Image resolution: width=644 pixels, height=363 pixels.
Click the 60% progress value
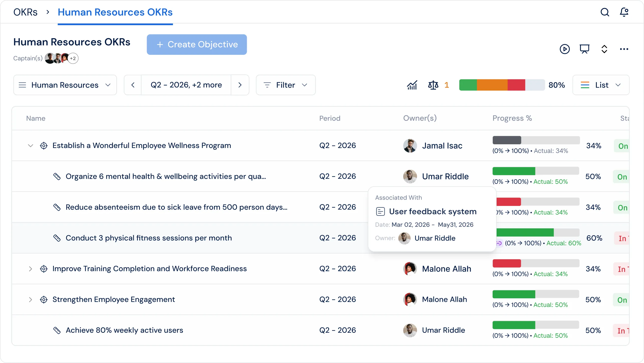pyautogui.click(x=594, y=238)
